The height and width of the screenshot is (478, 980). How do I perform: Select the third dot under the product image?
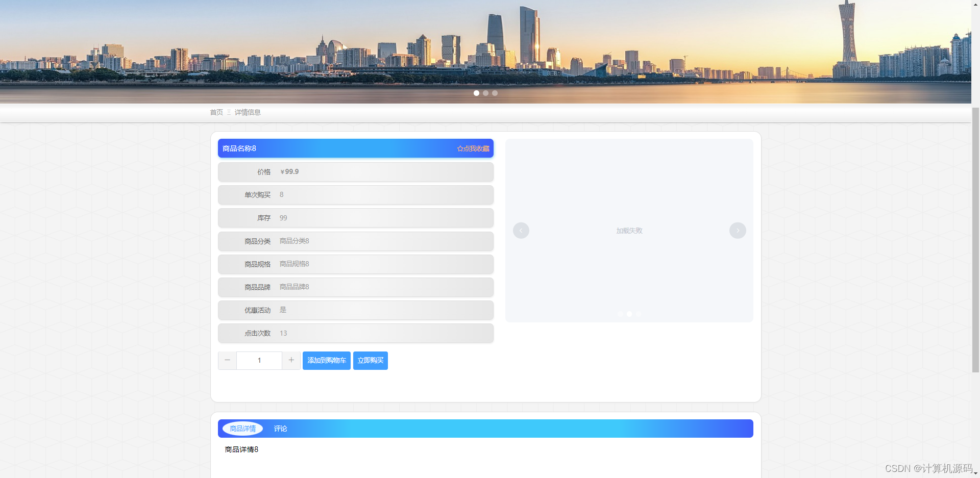[638, 314]
